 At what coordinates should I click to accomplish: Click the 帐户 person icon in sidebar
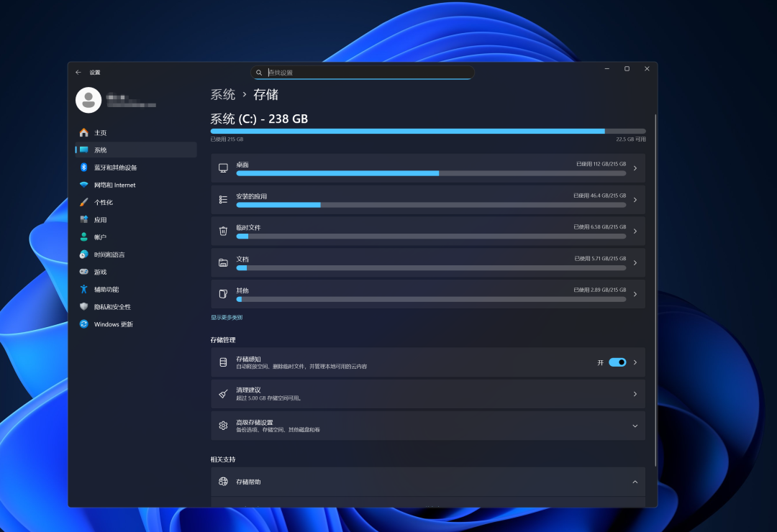click(83, 237)
